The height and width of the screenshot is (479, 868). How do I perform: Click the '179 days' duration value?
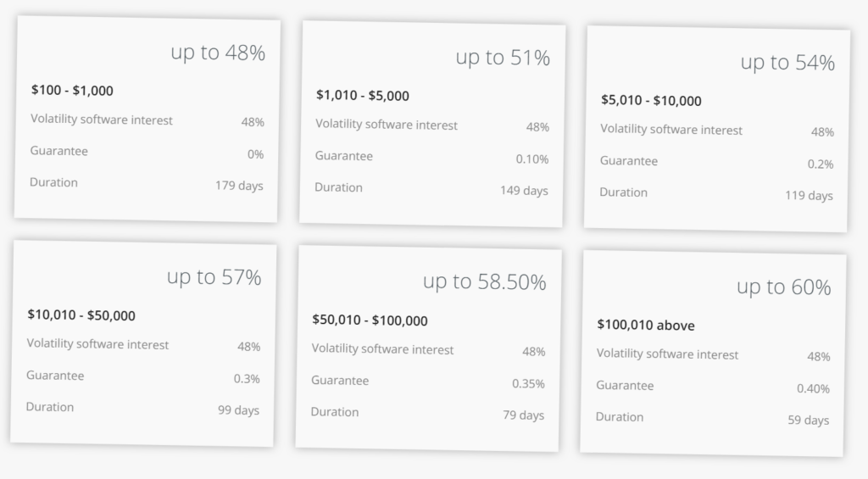point(239,186)
